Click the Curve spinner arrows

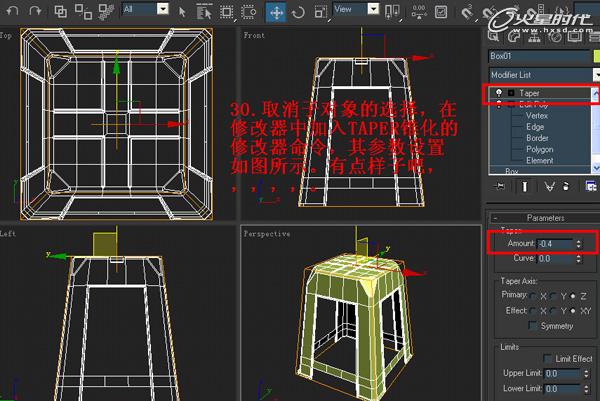pyautogui.click(x=578, y=259)
